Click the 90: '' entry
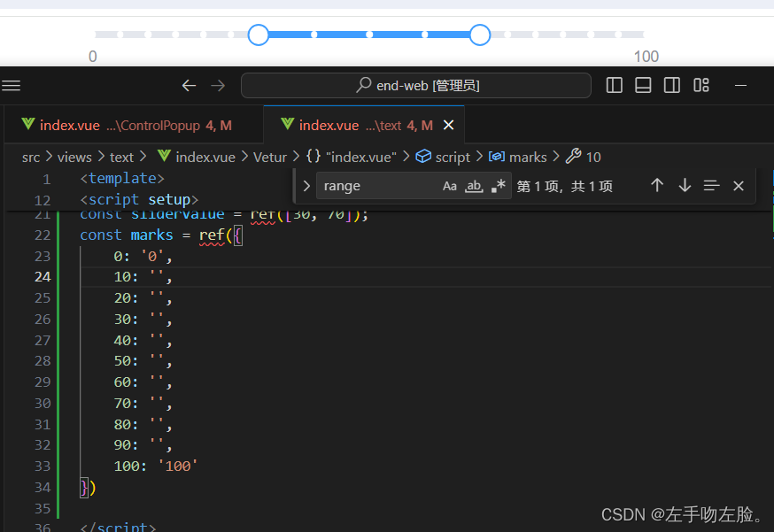 click(x=143, y=445)
